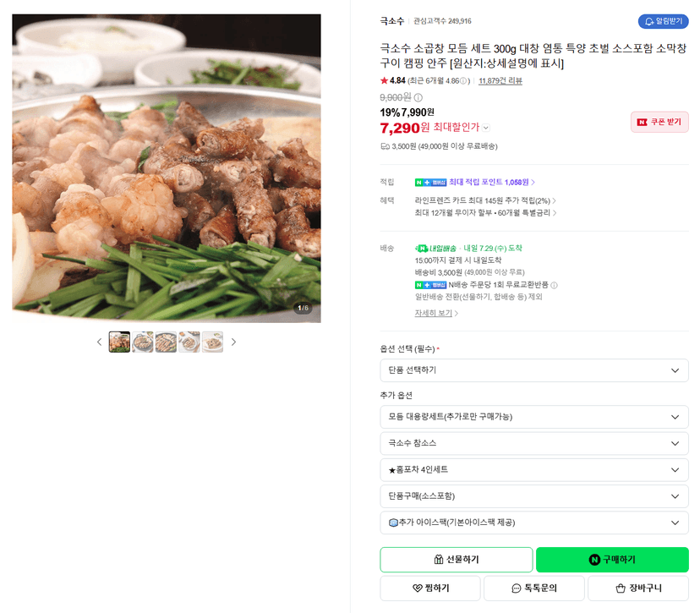Add to wishlist with 찜하기 heart
The height and width of the screenshot is (613, 700).
point(430,588)
